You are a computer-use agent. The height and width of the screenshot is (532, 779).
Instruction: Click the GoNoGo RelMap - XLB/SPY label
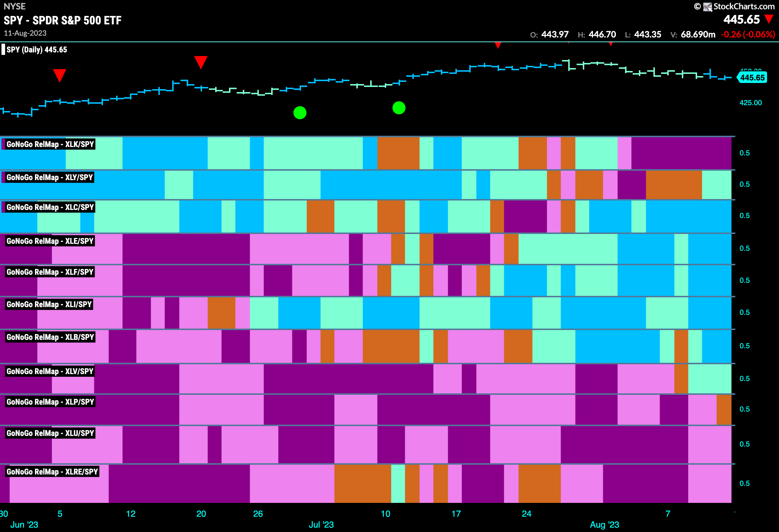[50, 337]
